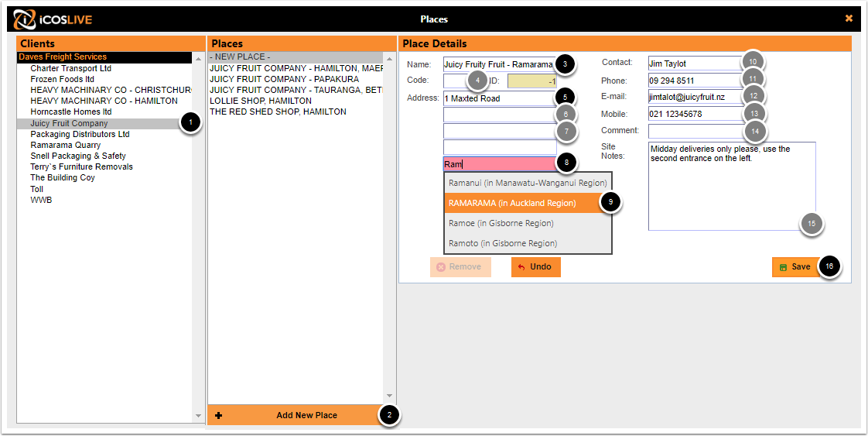Click the address field with 1 Maxted Road
Viewport: 868px width, 436px height.
[500, 98]
